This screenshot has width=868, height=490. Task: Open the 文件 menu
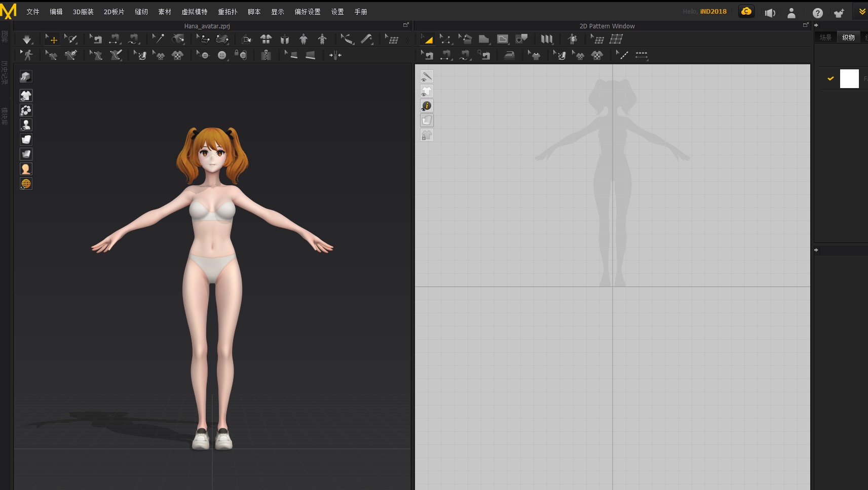click(x=32, y=12)
